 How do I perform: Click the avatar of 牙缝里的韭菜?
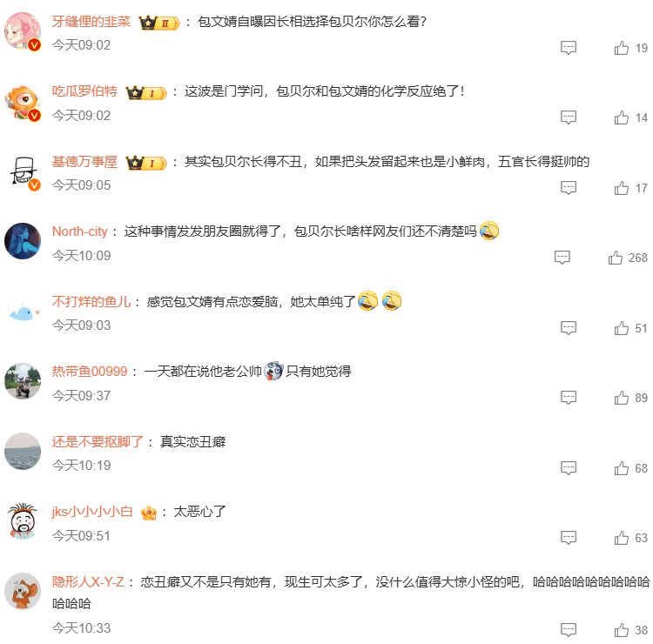[23, 31]
